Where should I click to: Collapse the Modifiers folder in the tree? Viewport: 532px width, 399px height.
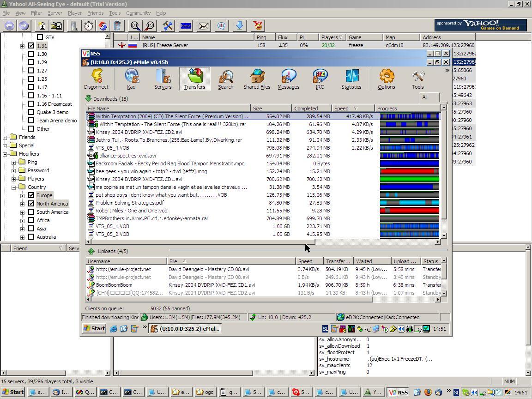(x=5, y=154)
